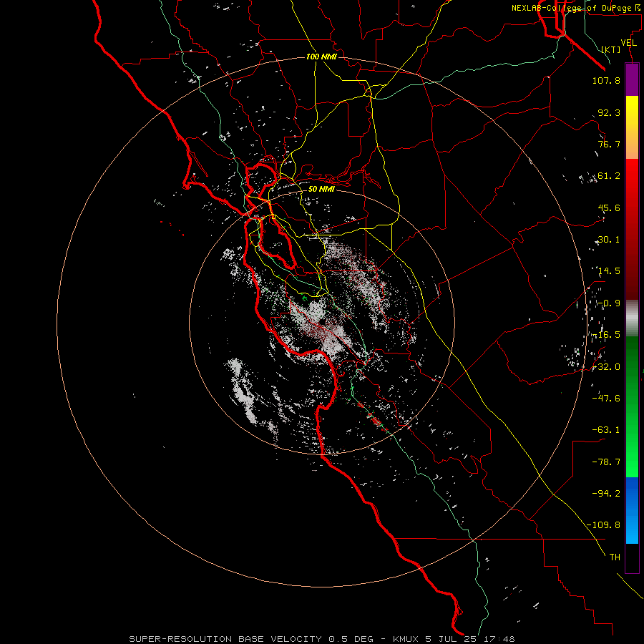Click the -32.0 velocity scale value

(x=606, y=367)
